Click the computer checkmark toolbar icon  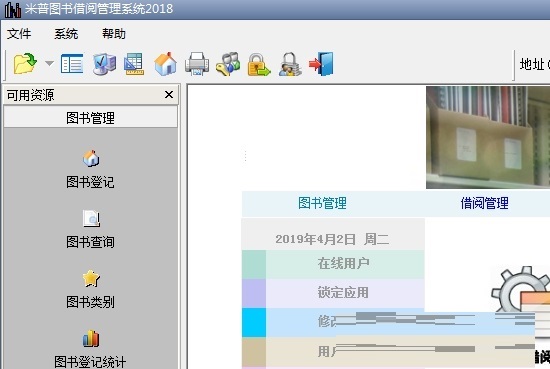pos(104,64)
